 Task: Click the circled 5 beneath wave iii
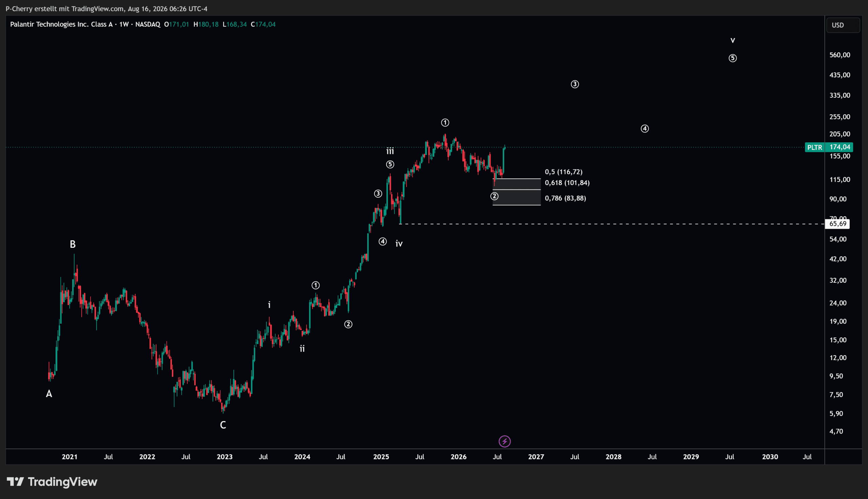[x=390, y=164]
